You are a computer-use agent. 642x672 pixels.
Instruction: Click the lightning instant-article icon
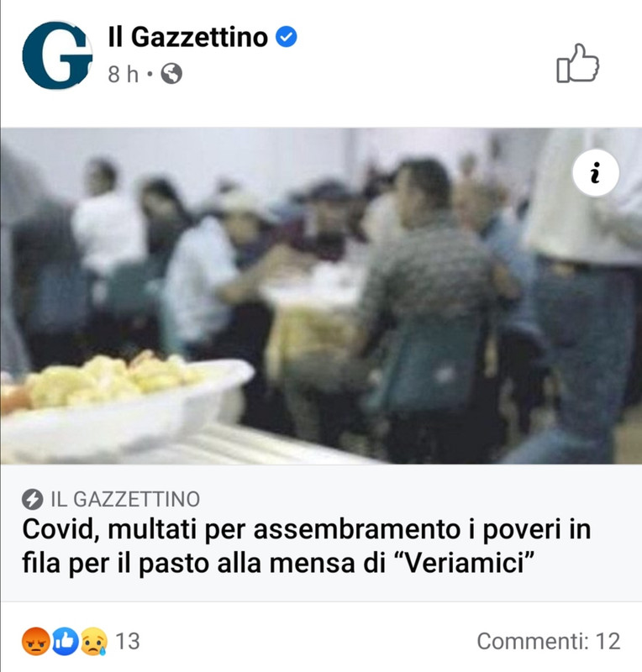click(x=32, y=499)
